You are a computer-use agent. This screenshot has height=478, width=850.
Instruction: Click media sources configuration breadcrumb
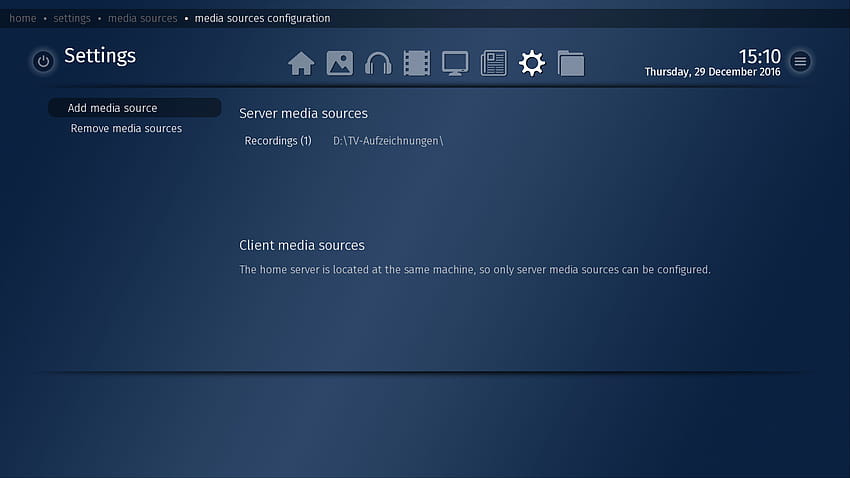coord(262,18)
